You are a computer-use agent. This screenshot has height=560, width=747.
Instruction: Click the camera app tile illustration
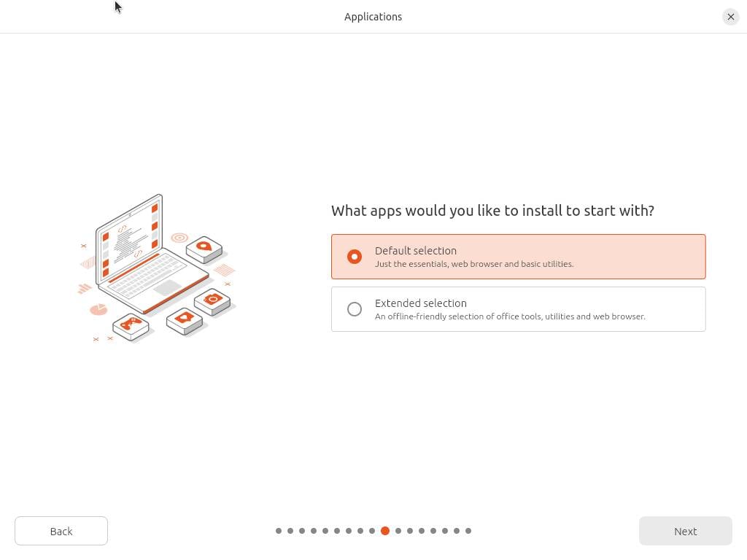pos(212,300)
